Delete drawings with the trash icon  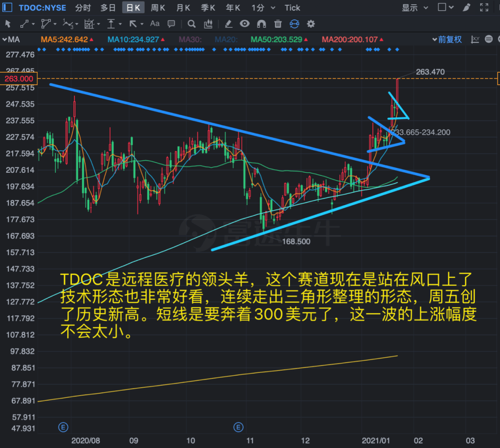278,24
